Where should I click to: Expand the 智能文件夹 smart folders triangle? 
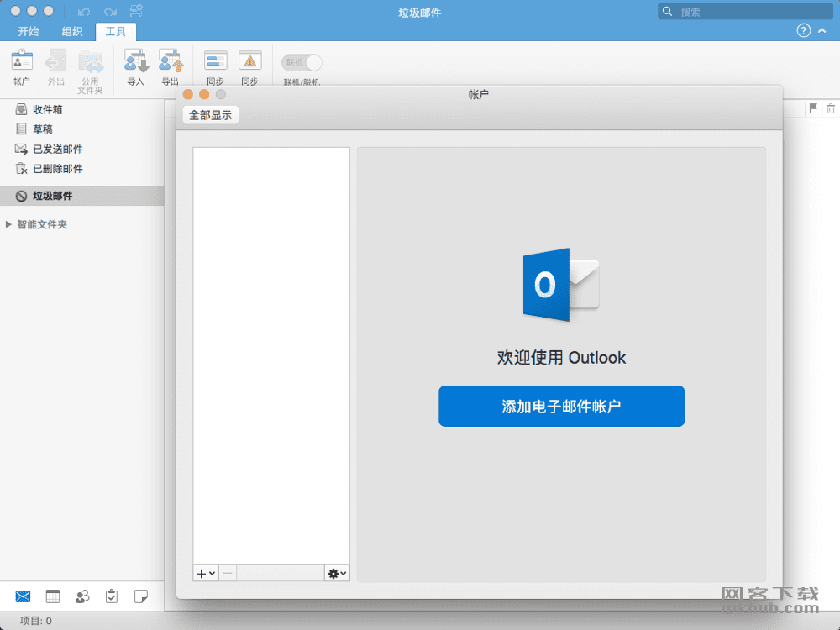coord(8,224)
